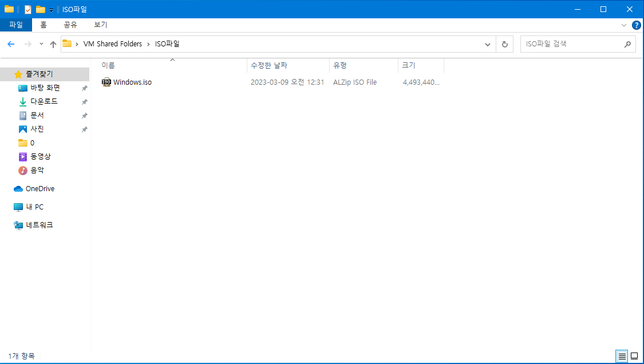Switch to details view in status bar
Image resolution: width=644 pixels, height=364 pixels.
point(622,356)
